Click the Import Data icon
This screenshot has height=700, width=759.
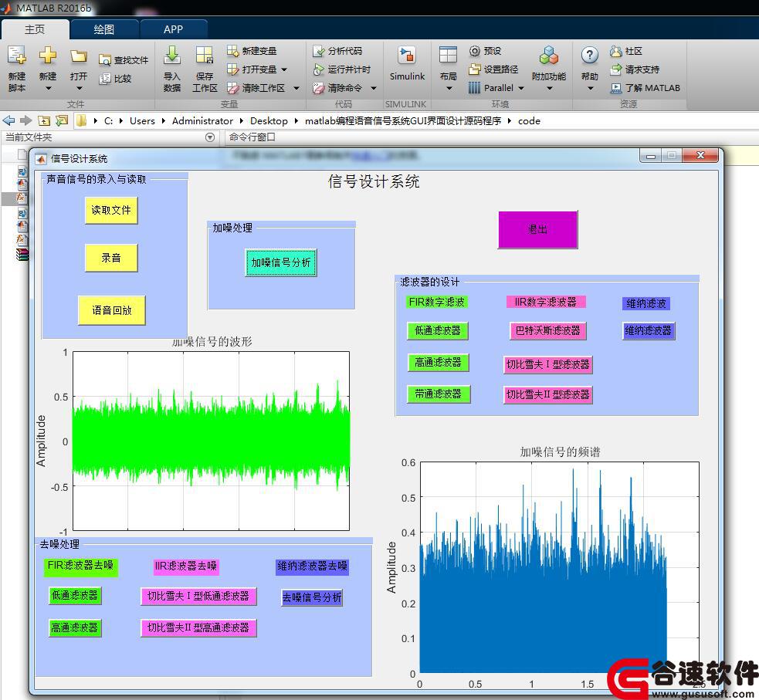tap(172, 55)
